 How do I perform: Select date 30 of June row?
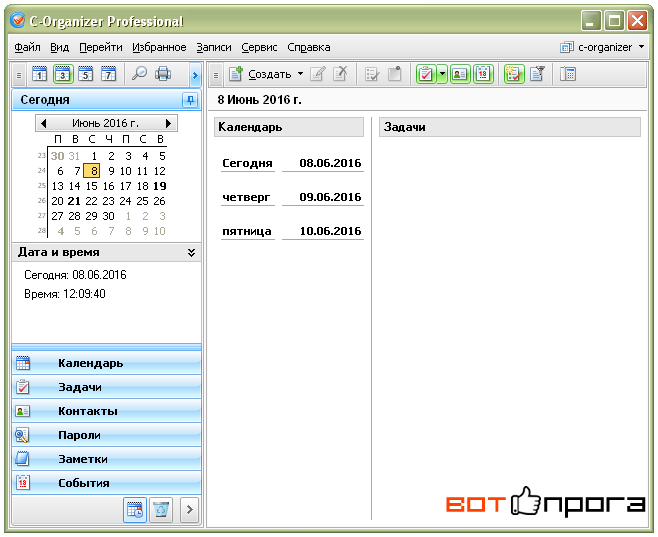pyautogui.click(x=108, y=216)
